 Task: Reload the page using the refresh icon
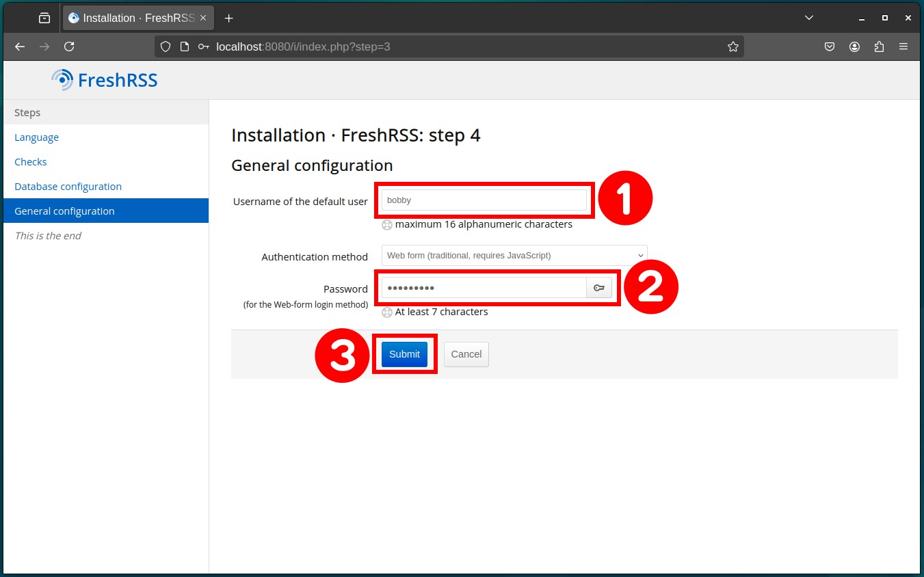69,46
